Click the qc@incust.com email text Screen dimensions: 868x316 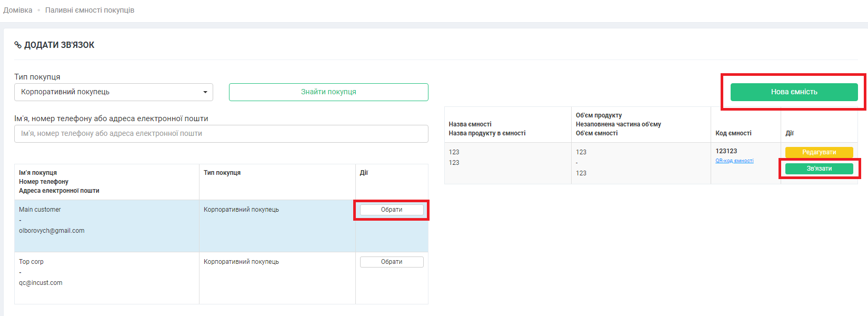point(41,283)
